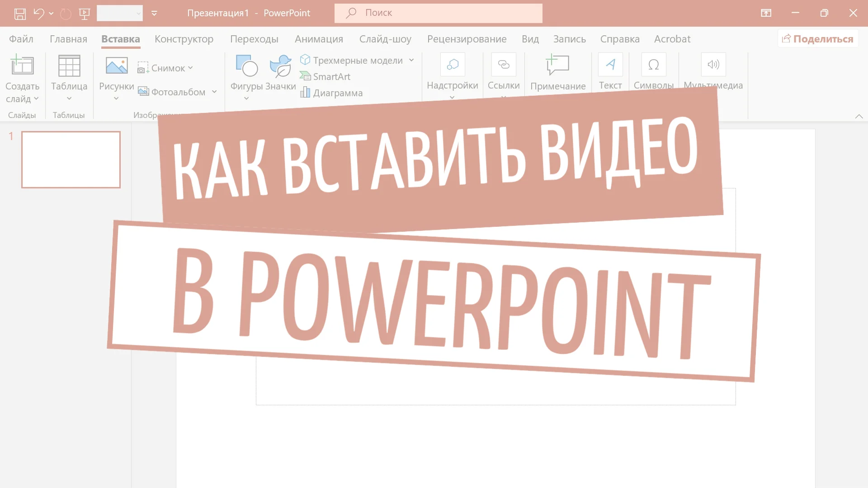Open the quick access combo box
This screenshot has width=868, height=488.
pos(120,13)
